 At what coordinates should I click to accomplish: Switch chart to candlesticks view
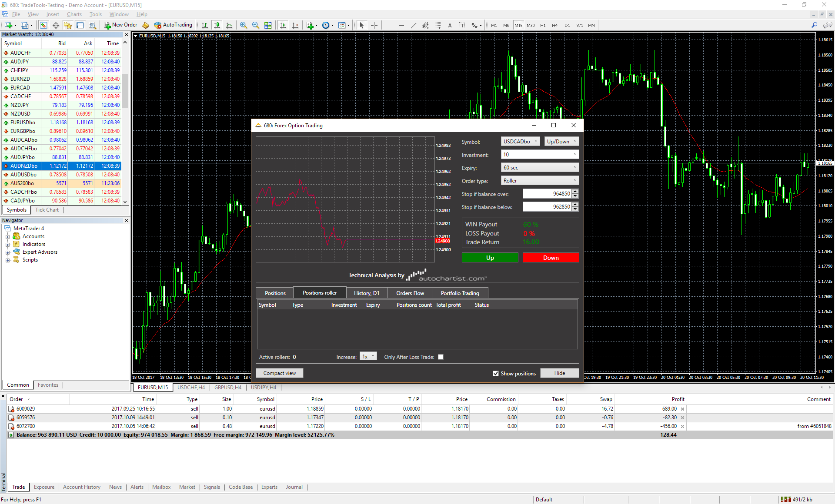coord(217,25)
